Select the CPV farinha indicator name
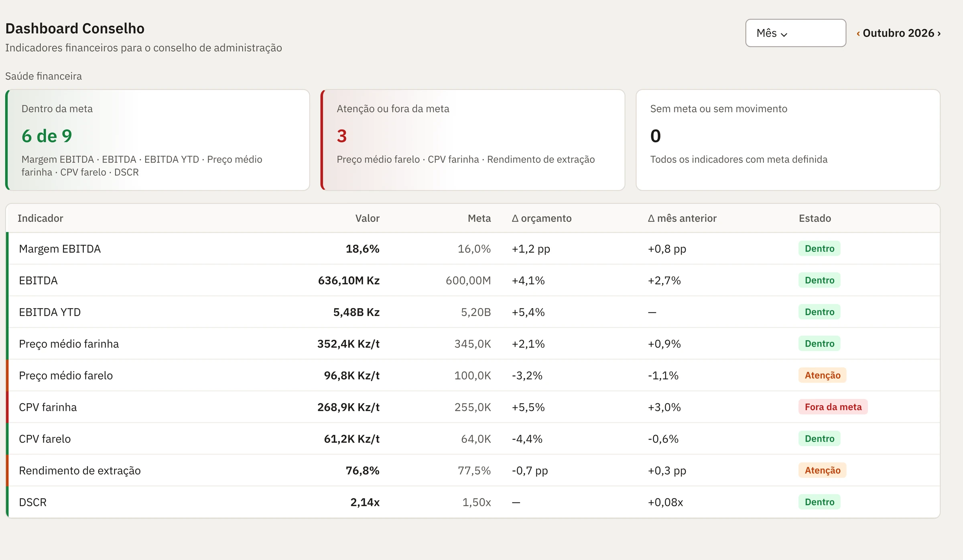Viewport: 963px width, 560px height. point(48,407)
